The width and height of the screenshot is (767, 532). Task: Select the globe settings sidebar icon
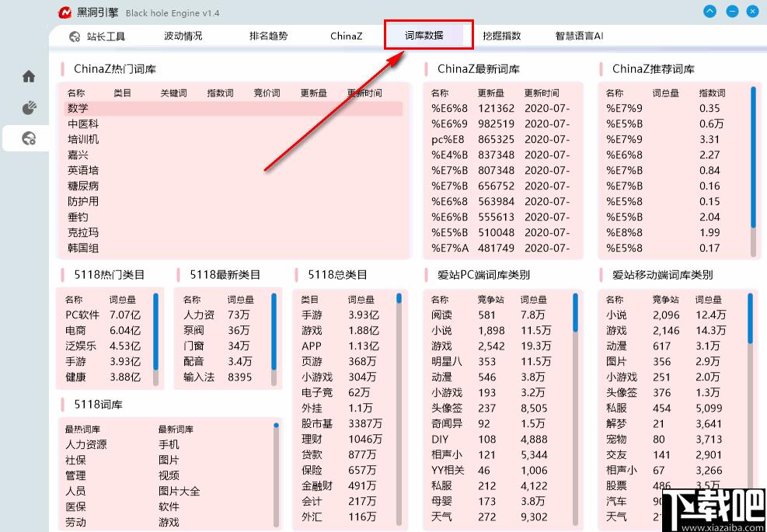(x=29, y=138)
